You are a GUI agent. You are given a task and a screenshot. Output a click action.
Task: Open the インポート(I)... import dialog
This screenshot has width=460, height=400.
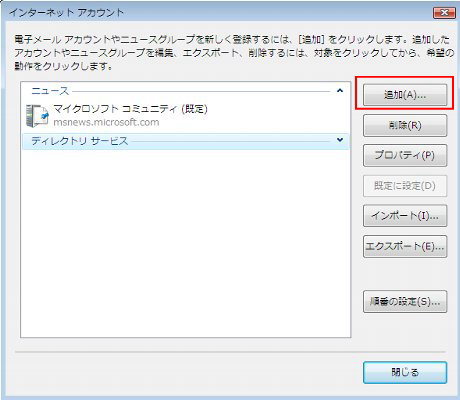405,216
